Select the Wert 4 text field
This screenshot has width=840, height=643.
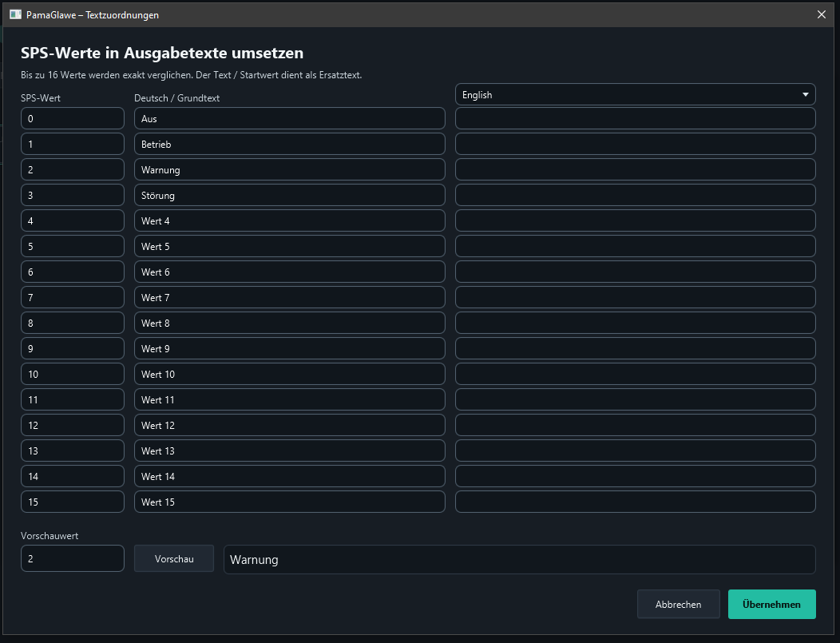pyautogui.click(x=289, y=220)
